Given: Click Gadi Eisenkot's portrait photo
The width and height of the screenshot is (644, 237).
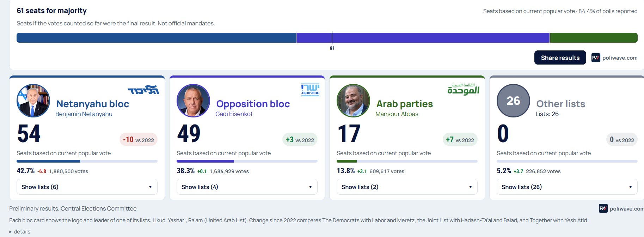Looking at the screenshot, I should pyautogui.click(x=193, y=101).
